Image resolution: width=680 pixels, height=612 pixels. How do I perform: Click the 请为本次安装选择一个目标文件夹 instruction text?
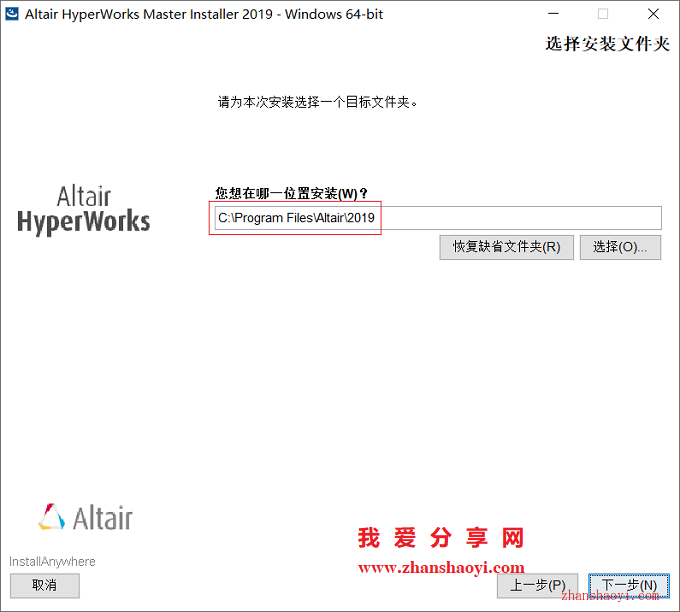click(317, 102)
